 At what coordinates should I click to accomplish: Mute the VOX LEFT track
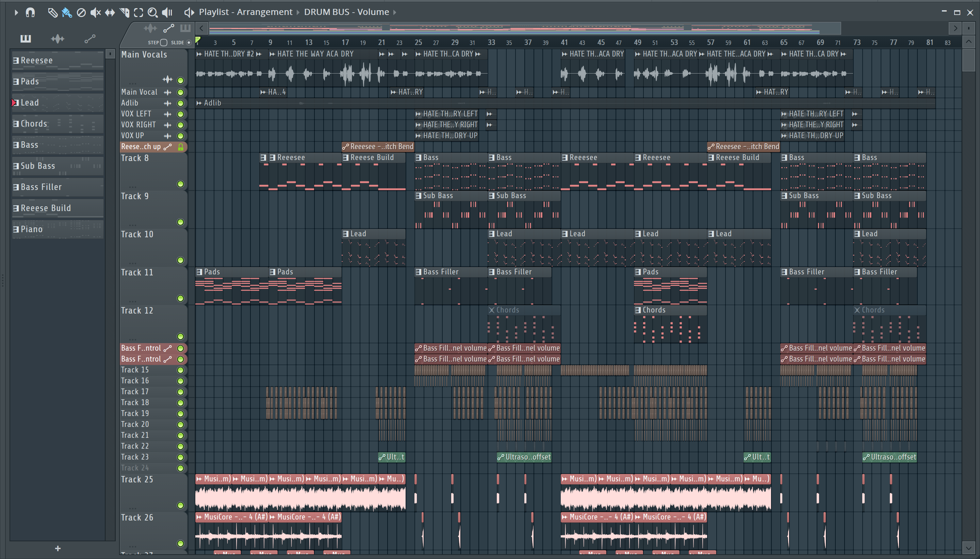coord(180,114)
